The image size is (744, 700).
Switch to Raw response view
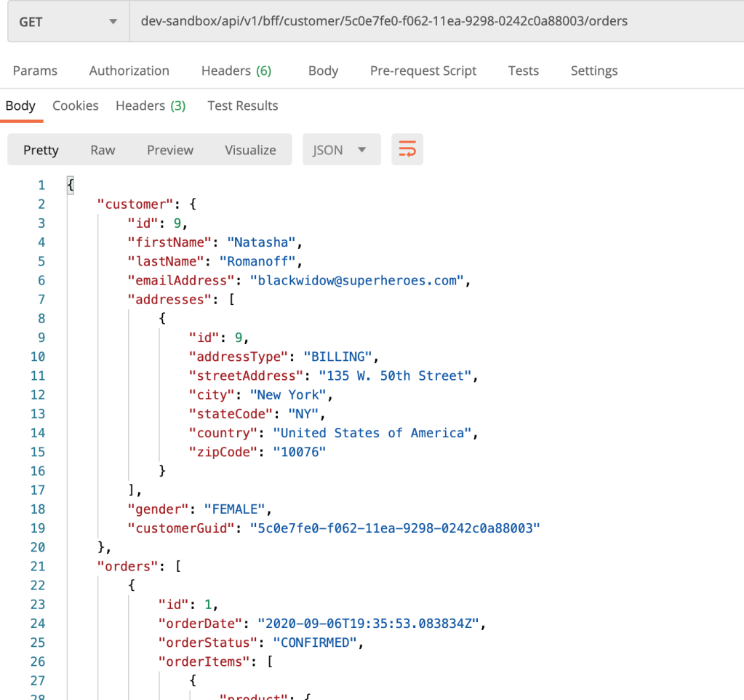[103, 150]
